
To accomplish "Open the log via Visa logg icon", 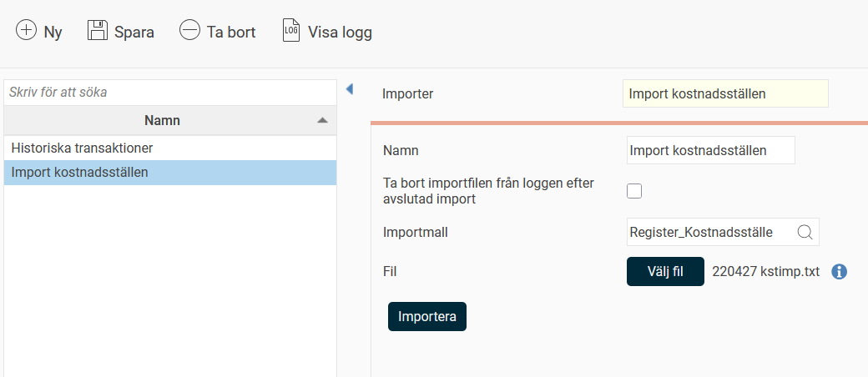I will tap(290, 32).
